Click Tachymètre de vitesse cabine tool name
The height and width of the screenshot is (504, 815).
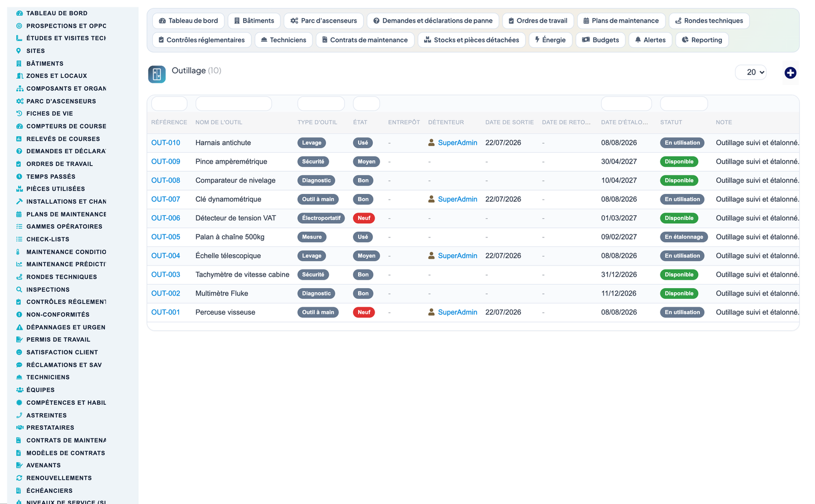click(x=243, y=275)
